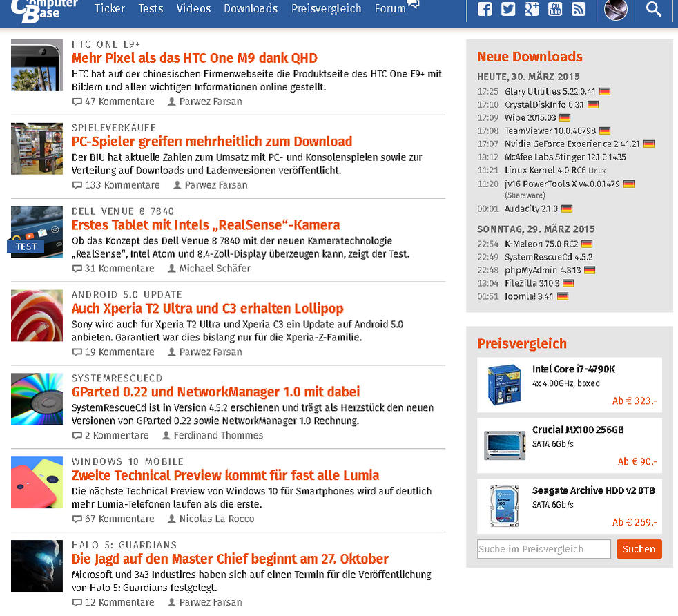Viewport: 678px width, 616px height.
Task: Open Crucial MX100 256GB price card
Action: [x=570, y=445]
